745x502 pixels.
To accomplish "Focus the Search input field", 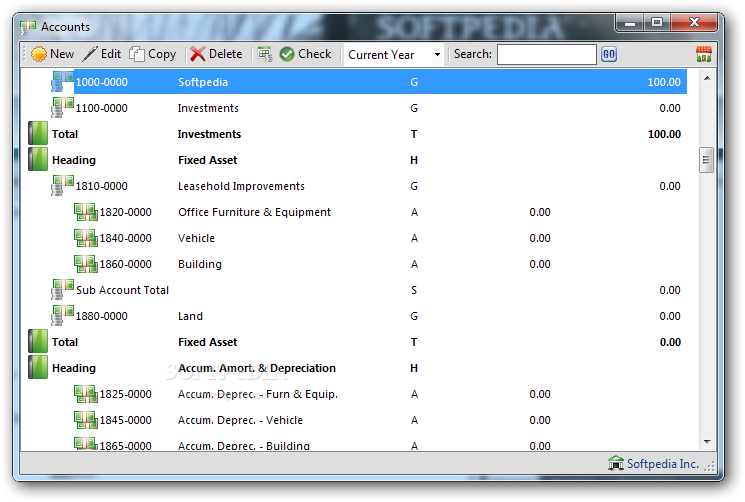I will 546,54.
